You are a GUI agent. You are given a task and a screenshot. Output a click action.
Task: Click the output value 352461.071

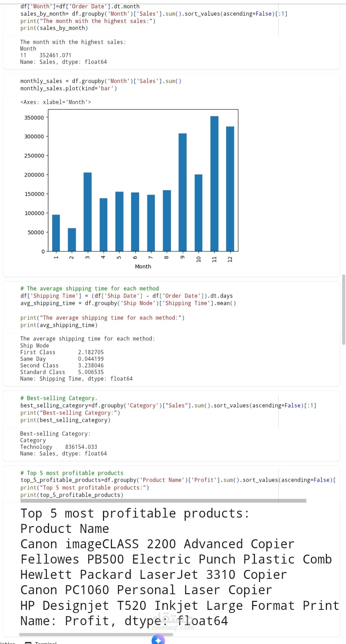click(55, 55)
